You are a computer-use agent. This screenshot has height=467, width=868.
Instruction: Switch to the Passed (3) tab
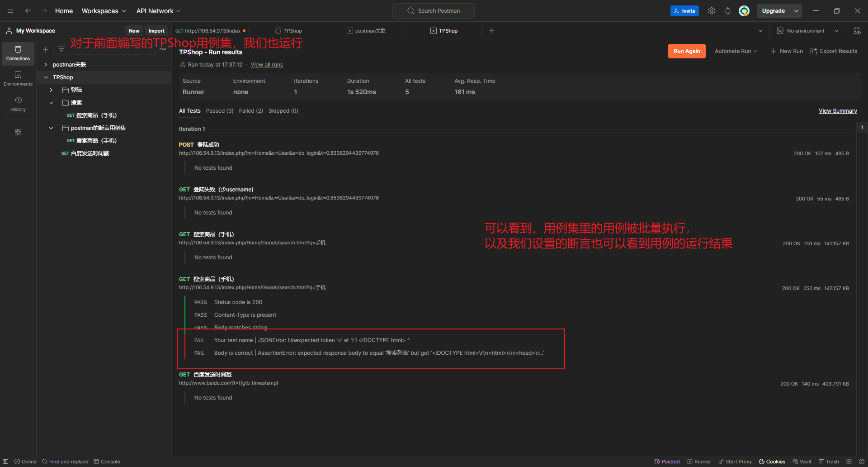(220, 111)
